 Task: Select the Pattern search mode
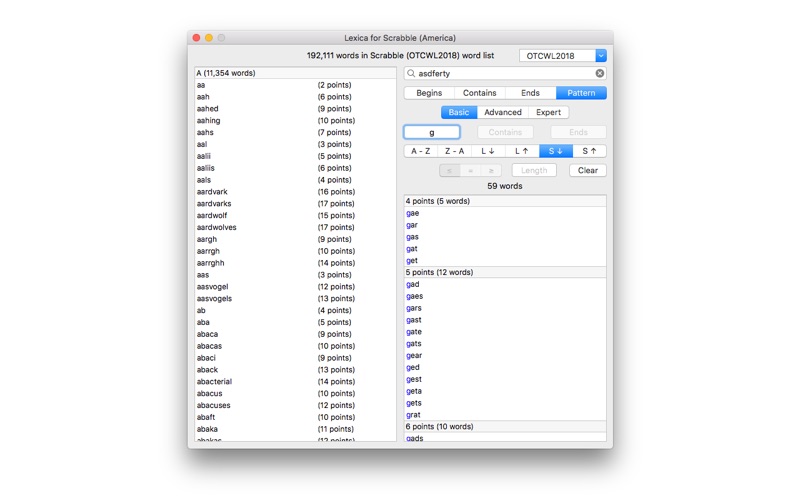click(x=581, y=93)
